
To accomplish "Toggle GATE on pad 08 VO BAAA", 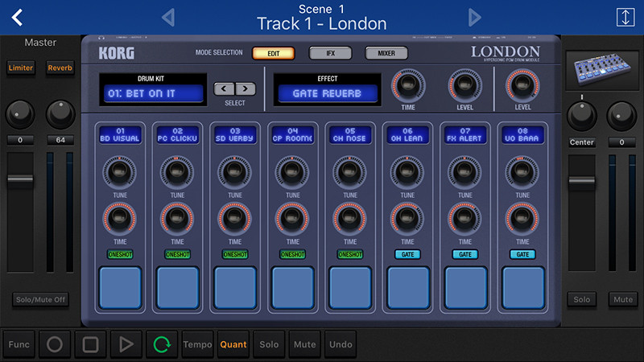I will [x=522, y=254].
